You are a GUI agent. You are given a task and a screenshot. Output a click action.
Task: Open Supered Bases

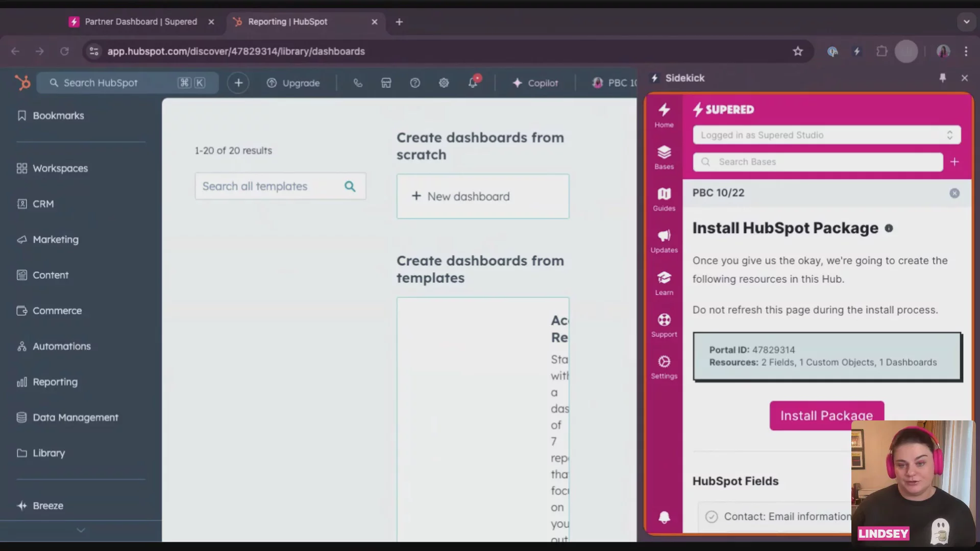(x=664, y=157)
